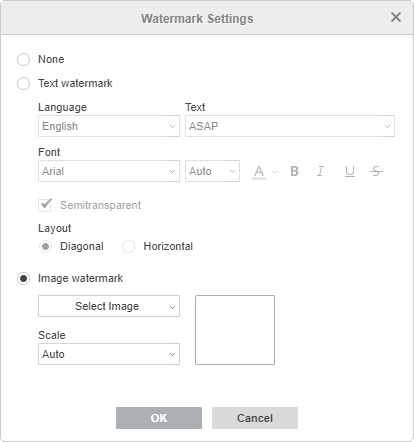Open the font size dropdown showing Auto
414x442 pixels.
(212, 171)
